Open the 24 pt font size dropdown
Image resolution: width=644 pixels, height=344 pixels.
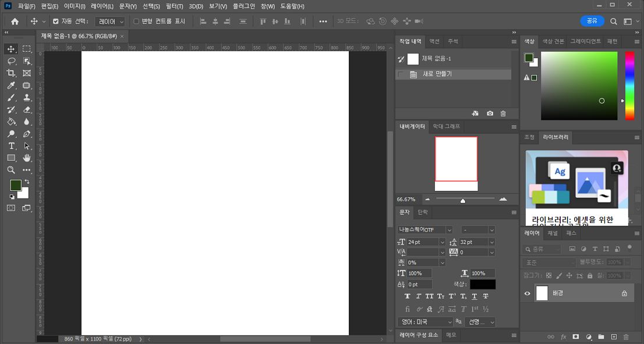[442, 242]
